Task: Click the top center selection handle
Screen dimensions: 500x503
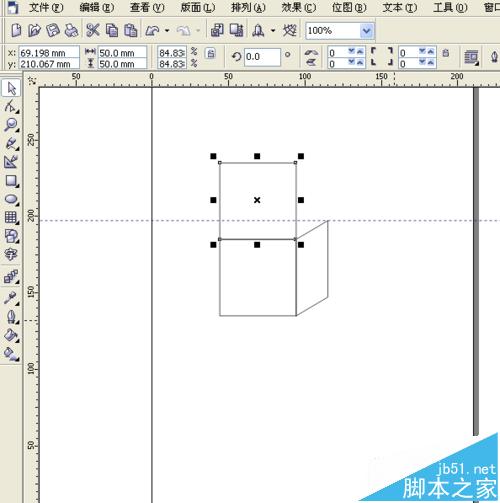Action: [x=257, y=156]
